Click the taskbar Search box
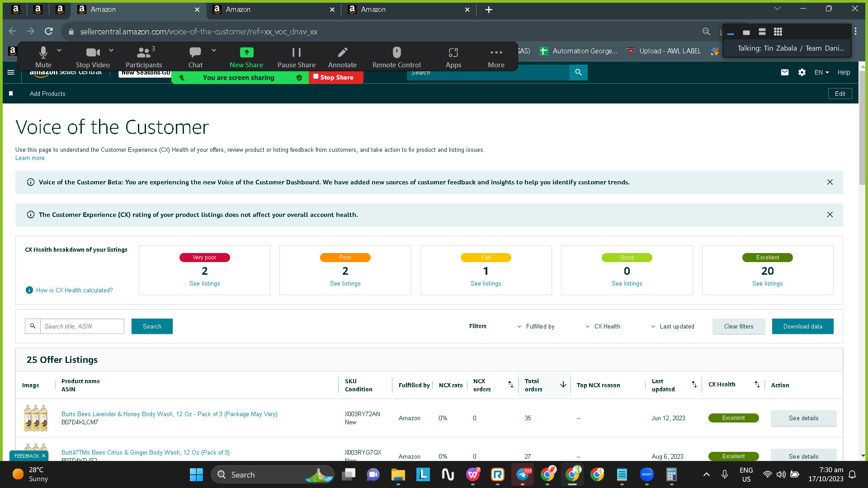The width and height of the screenshot is (868, 488). point(273,474)
